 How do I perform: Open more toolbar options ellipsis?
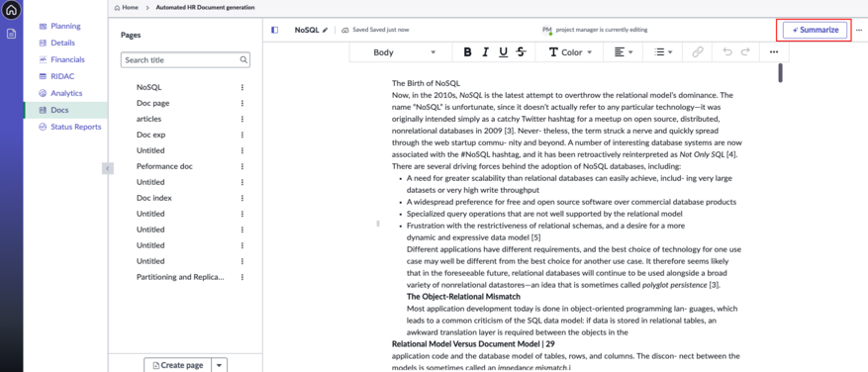click(774, 52)
